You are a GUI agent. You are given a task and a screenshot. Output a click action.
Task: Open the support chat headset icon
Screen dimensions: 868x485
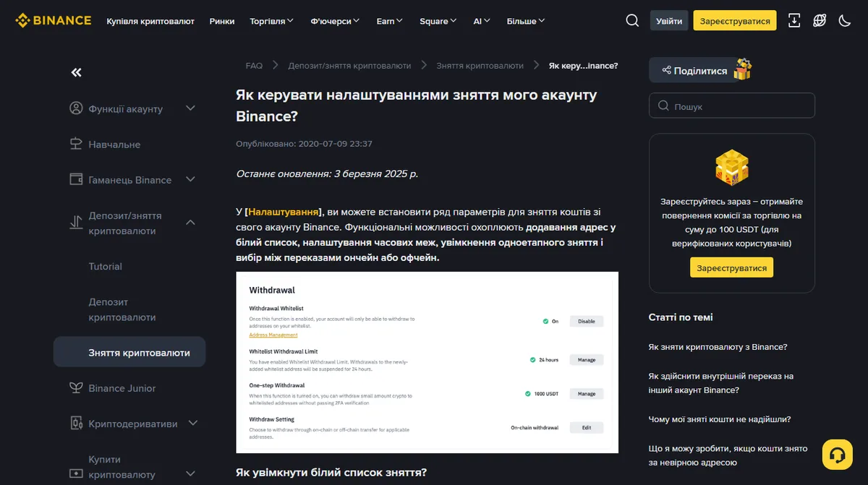click(838, 455)
